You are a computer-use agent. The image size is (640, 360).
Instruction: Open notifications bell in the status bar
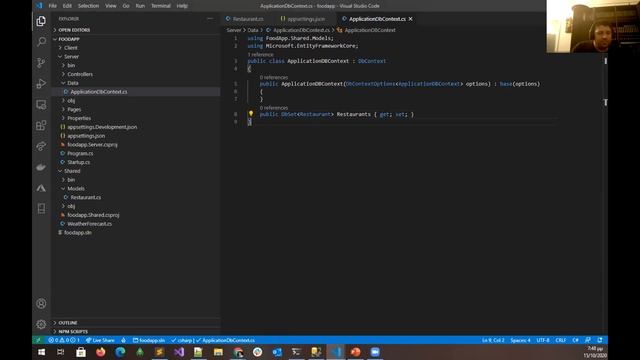(600, 340)
